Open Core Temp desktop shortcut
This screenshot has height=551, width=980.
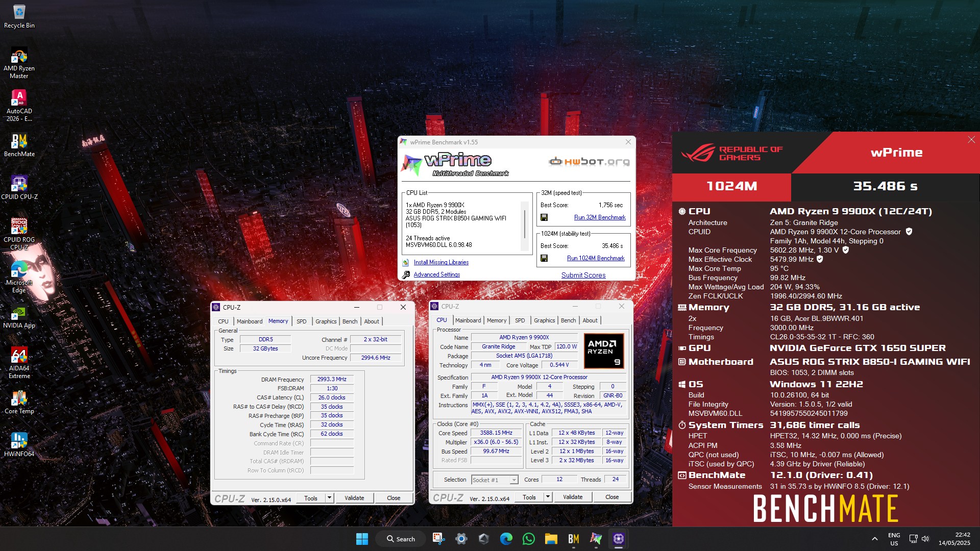(19, 403)
